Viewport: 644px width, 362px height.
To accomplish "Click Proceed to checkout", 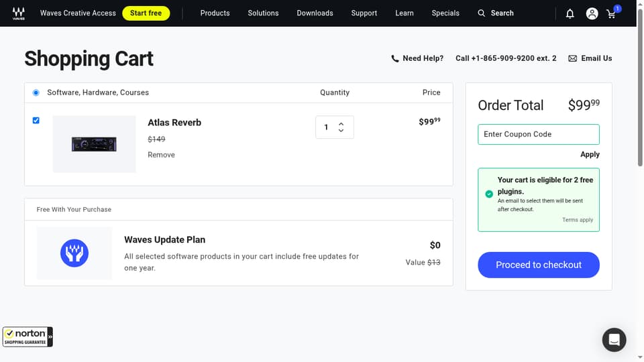I will coord(539,265).
